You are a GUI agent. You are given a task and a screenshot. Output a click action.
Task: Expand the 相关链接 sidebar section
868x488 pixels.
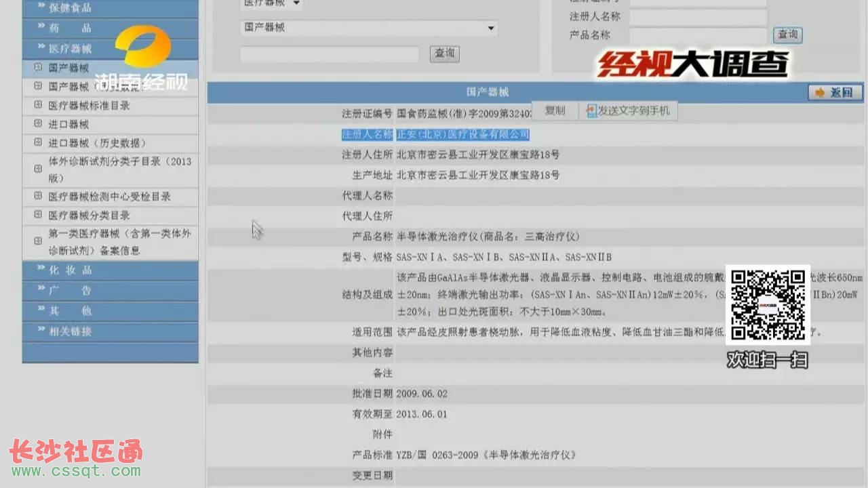pos(111,331)
